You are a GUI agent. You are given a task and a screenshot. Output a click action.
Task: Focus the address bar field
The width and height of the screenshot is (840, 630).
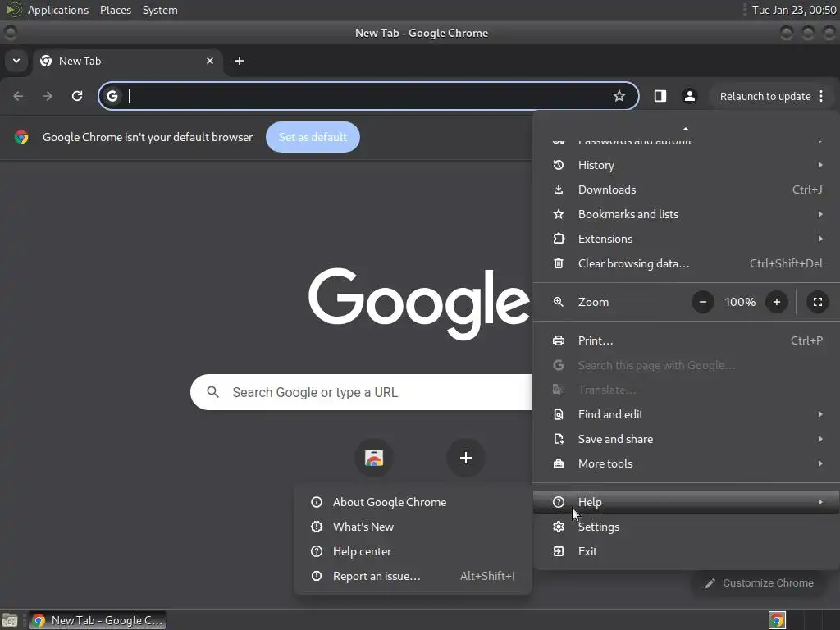pyautogui.click(x=370, y=96)
